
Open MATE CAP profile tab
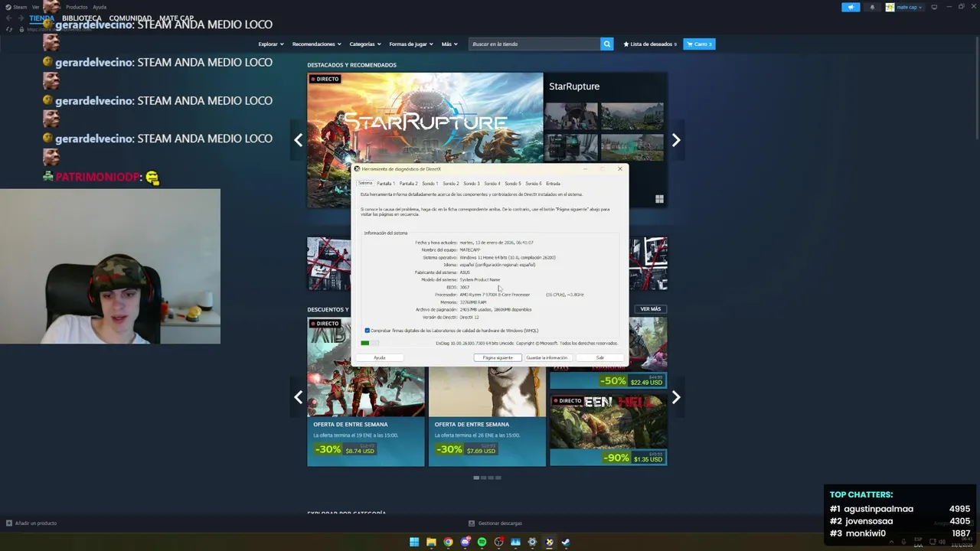pos(176,18)
